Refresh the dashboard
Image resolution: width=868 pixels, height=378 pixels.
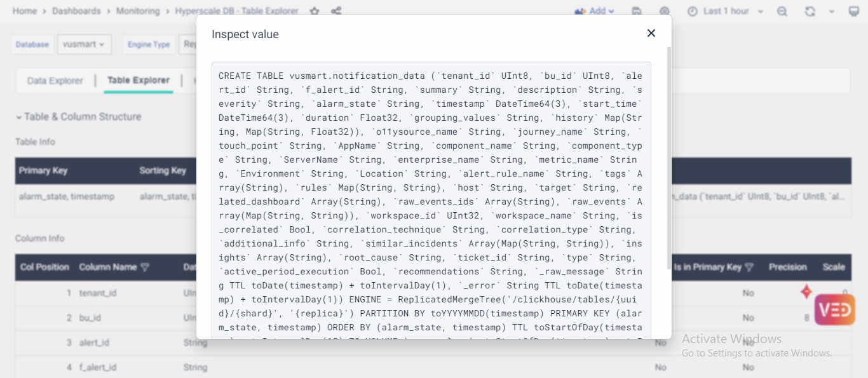point(810,11)
